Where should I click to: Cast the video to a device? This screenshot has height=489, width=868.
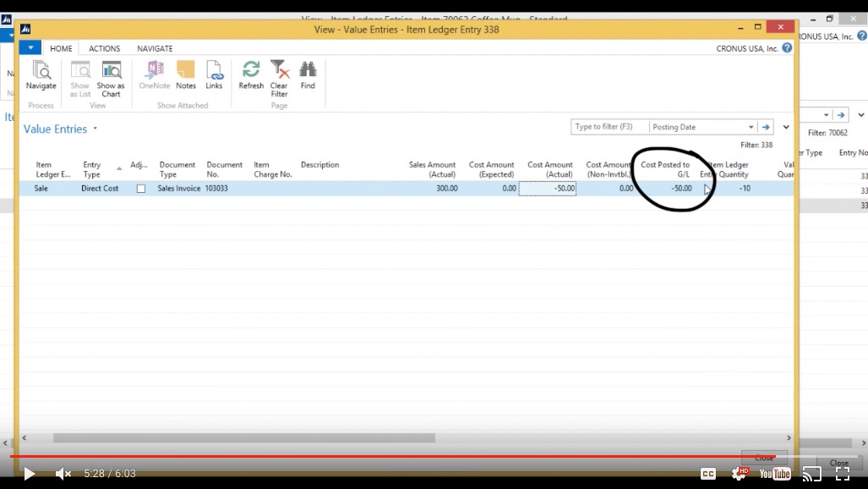pos(812,474)
